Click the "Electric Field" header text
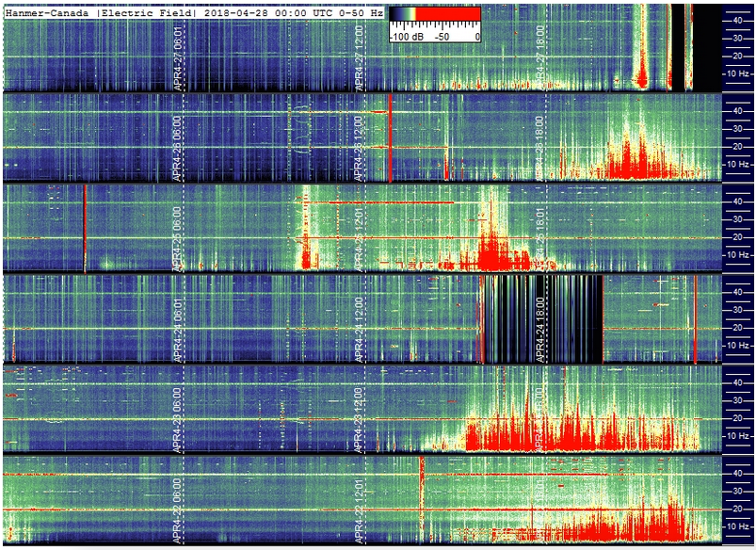This screenshot has width=756, height=550. point(146,13)
